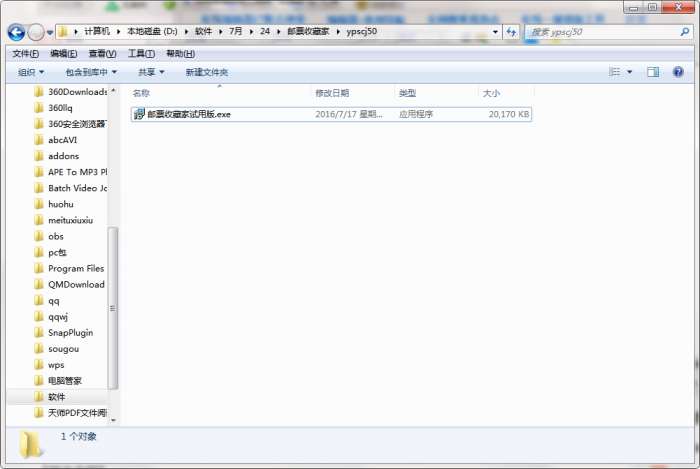Click 计算机 in the address breadcrumb
Viewport: 700px width, 469px height.
(96, 32)
